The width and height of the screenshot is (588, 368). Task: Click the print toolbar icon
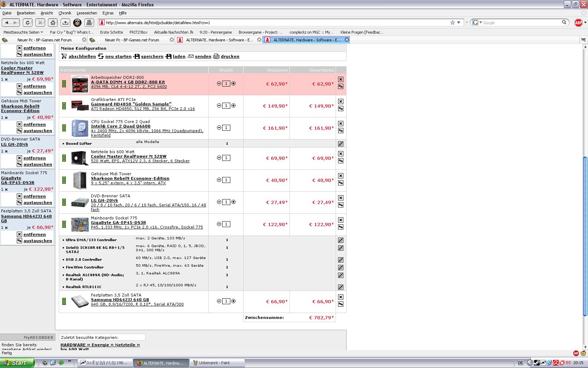tap(89, 22)
